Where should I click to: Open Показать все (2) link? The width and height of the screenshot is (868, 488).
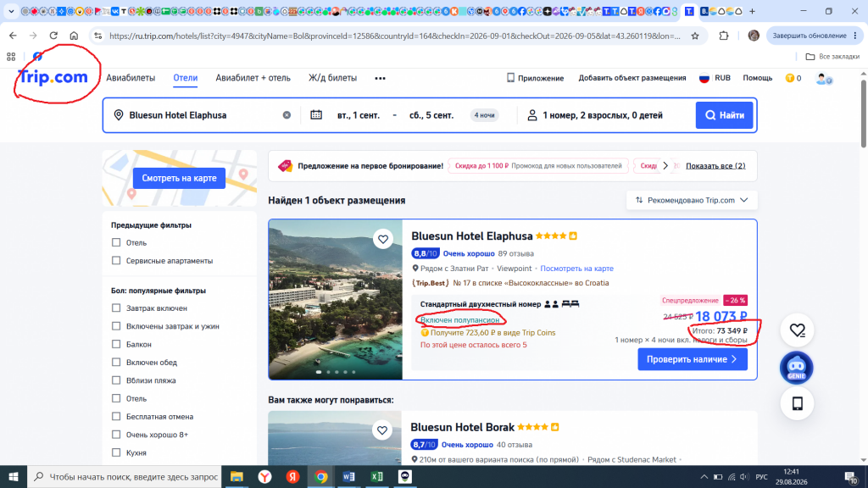pyautogui.click(x=715, y=165)
